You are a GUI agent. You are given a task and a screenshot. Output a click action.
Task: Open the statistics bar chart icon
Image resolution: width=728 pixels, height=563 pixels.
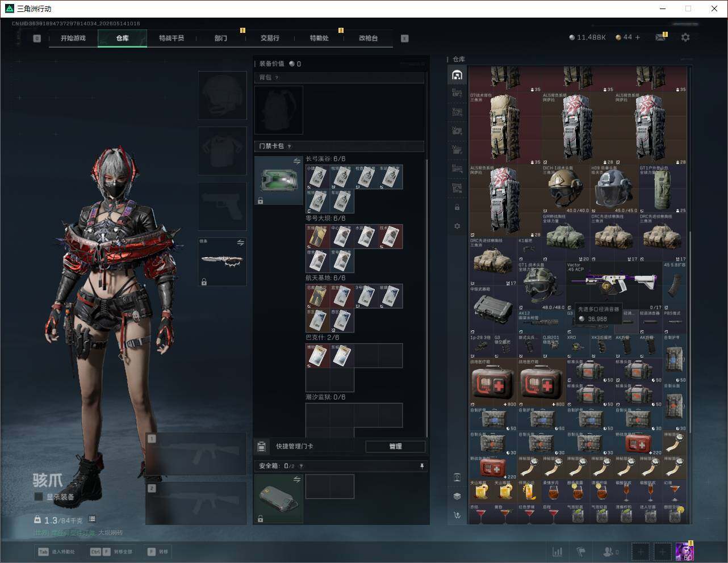coord(558,552)
